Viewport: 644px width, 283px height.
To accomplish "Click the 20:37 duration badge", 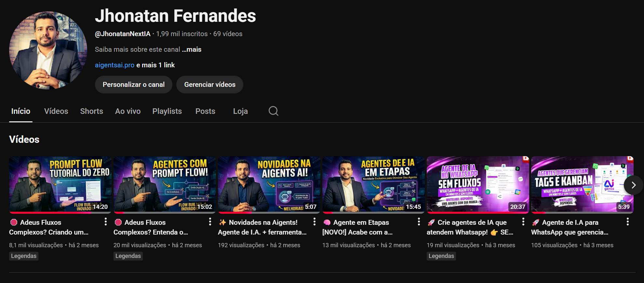I will click(x=518, y=207).
